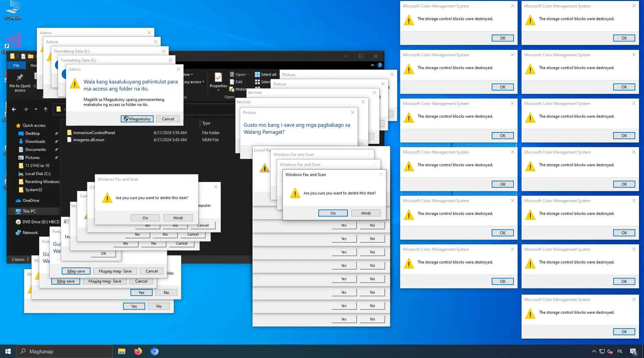This screenshot has height=358, width=644.
Task: Go back with the Explorer back arrow
Action: (x=14, y=109)
